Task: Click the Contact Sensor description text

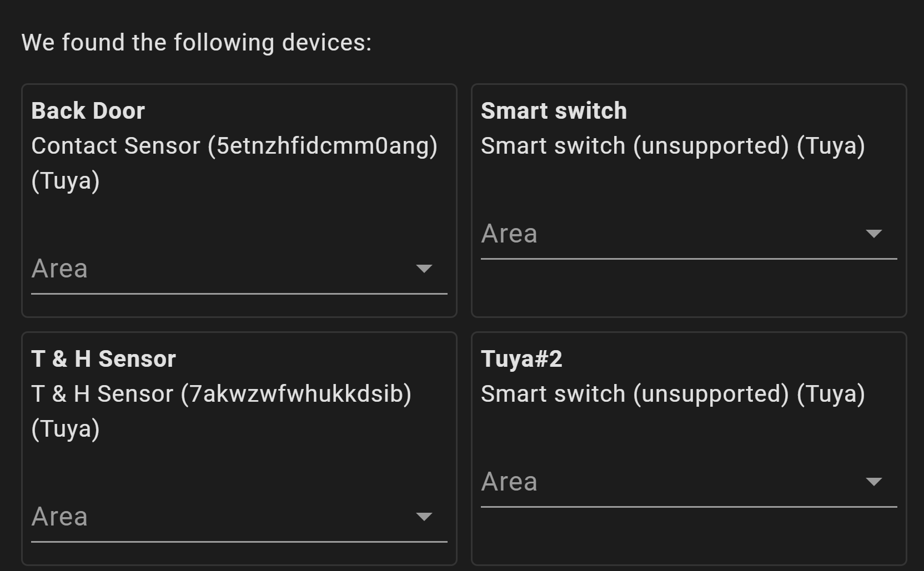Action: click(234, 146)
